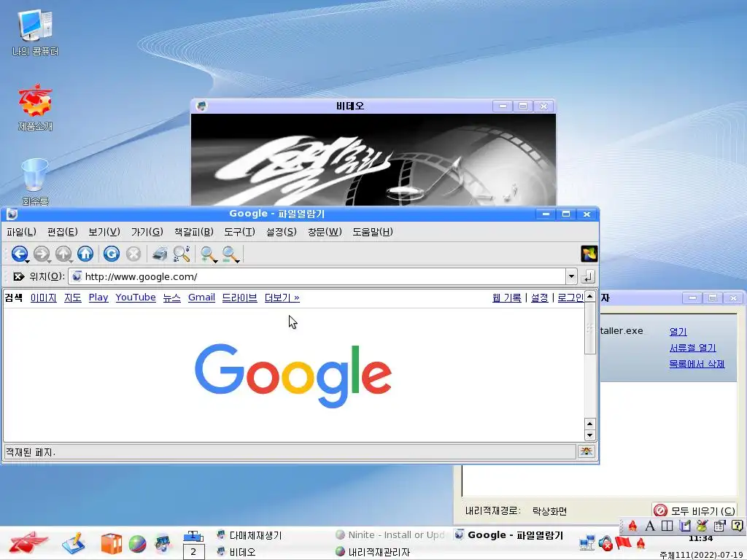Viewport: 747px width, 560px height.
Task: Follow the 드라이브 link
Action: (x=239, y=297)
